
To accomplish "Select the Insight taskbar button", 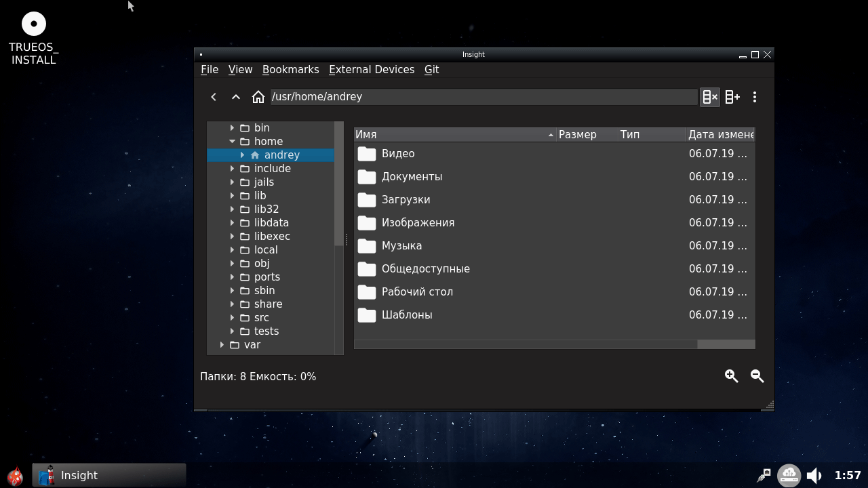I will coord(109,475).
